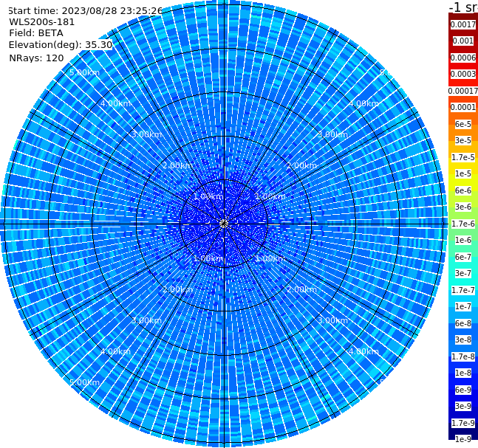Select the 1e-7 light blue colorbar level
Screen dimensions: 478x448
click(x=462, y=306)
